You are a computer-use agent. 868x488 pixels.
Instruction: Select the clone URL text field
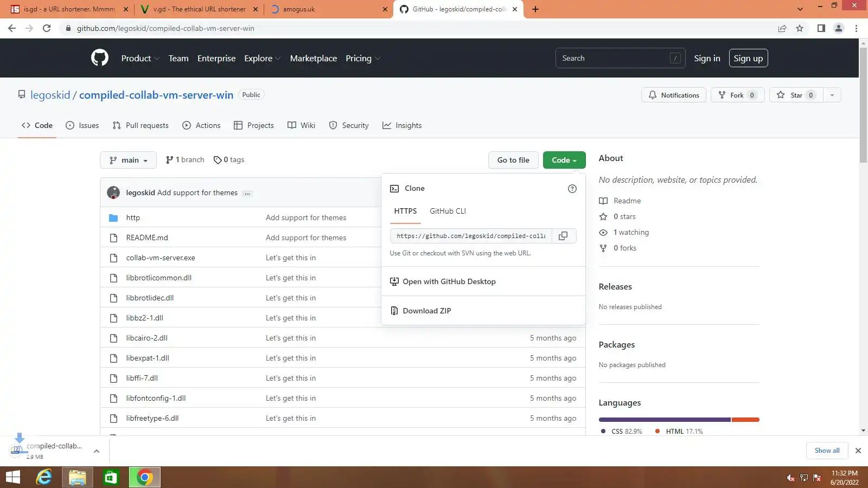pos(471,236)
